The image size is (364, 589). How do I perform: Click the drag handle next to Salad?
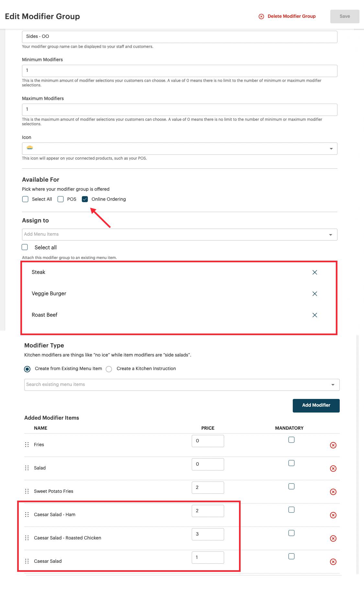pos(27,468)
